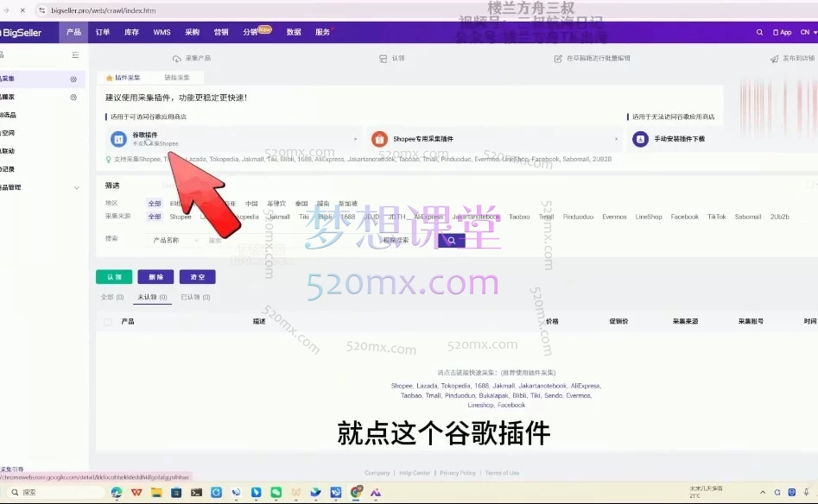This screenshot has width=818, height=504.
Task: Open 库存 menu in top navigation
Action: 131,32
